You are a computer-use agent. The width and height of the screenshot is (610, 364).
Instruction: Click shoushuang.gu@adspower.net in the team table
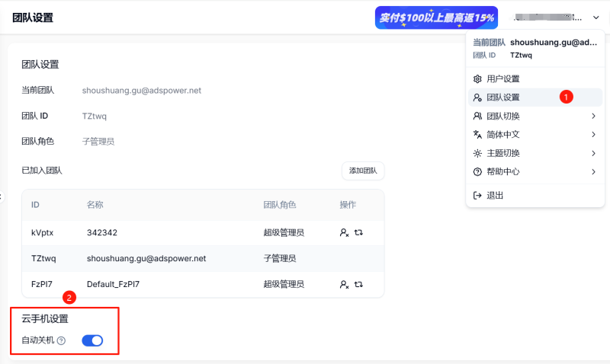tap(146, 258)
